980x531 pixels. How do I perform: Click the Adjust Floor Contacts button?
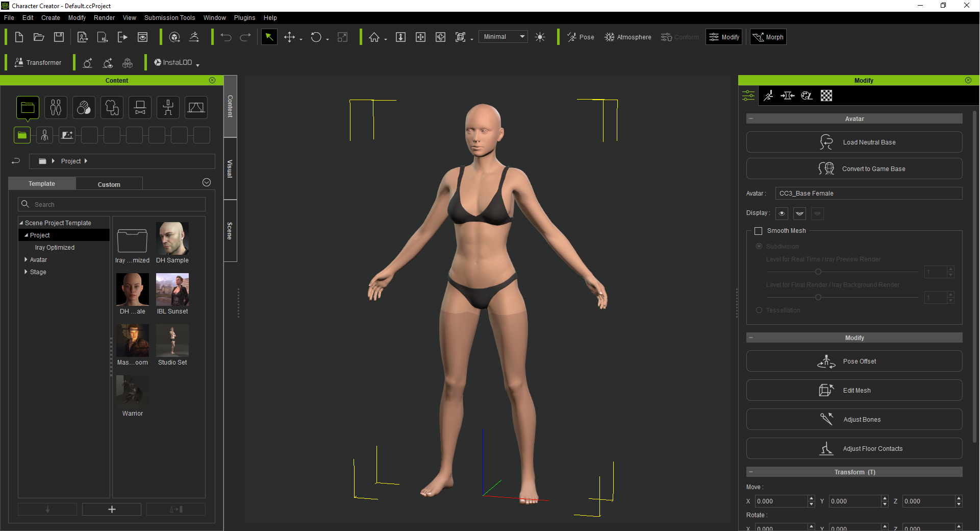[x=854, y=448]
